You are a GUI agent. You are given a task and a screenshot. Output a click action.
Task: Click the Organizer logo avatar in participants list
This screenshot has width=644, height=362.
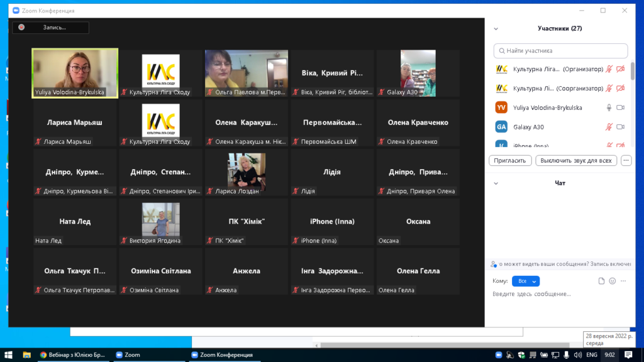[x=501, y=69]
